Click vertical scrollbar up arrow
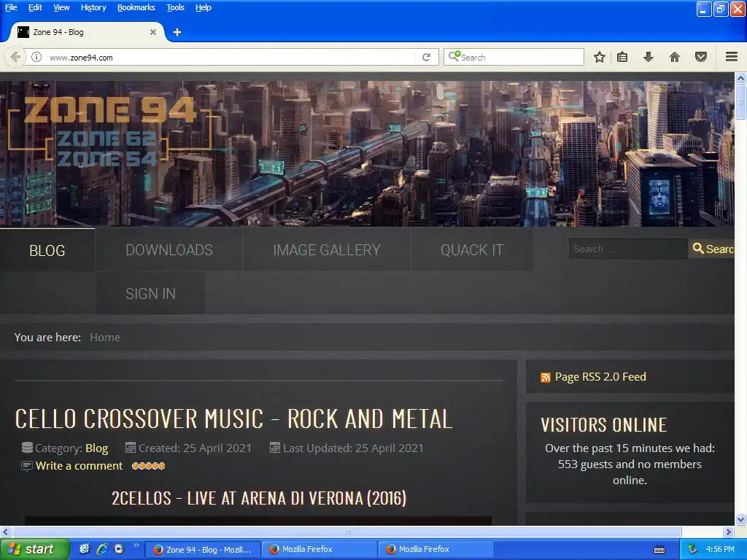The height and width of the screenshot is (560, 747). (740, 77)
